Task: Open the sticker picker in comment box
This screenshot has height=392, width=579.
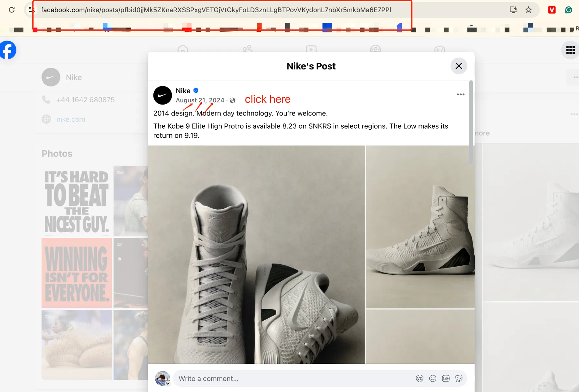Action: pyautogui.click(x=459, y=378)
